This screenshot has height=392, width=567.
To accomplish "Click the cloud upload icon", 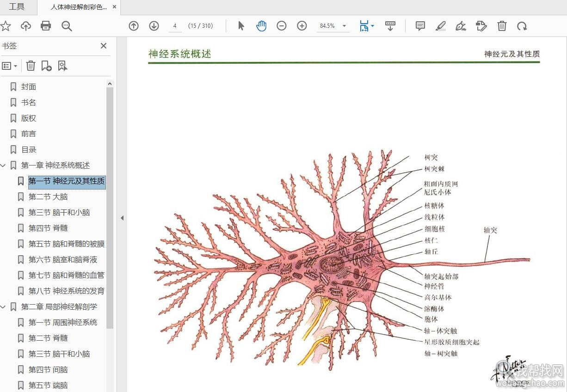I will point(26,26).
